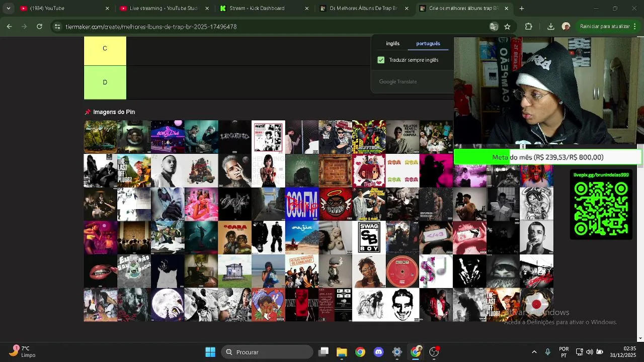Image resolution: width=644 pixels, height=362 pixels.
Task: Switch to the Stream - Kick Dashboard tab
Action: point(264,8)
